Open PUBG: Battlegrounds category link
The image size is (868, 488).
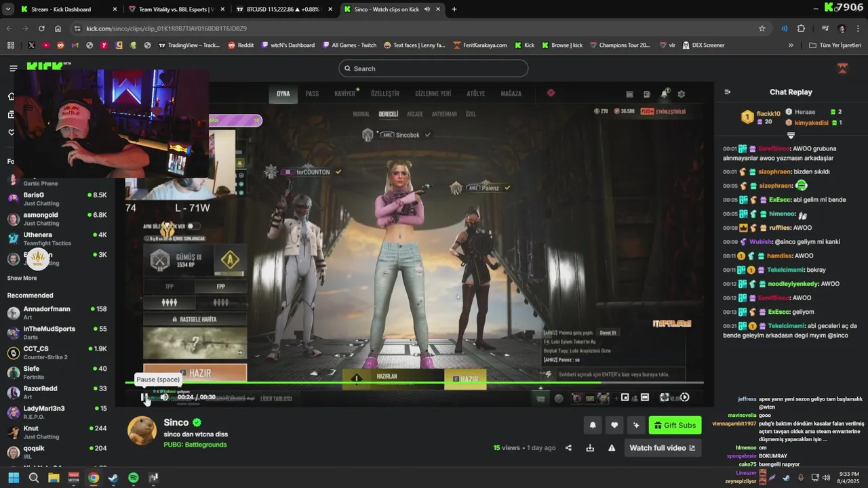pos(195,445)
